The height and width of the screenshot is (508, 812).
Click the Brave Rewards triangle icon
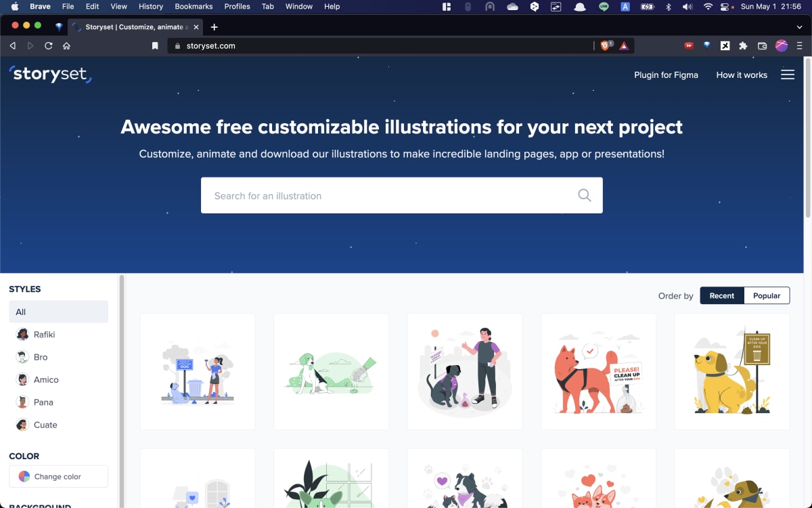click(x=624, y=46)
